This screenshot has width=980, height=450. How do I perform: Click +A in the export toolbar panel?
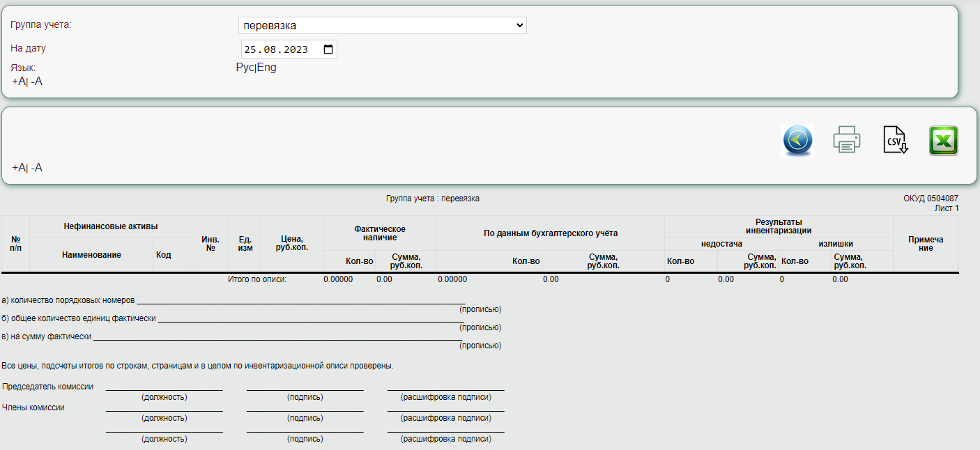point(19,168)
